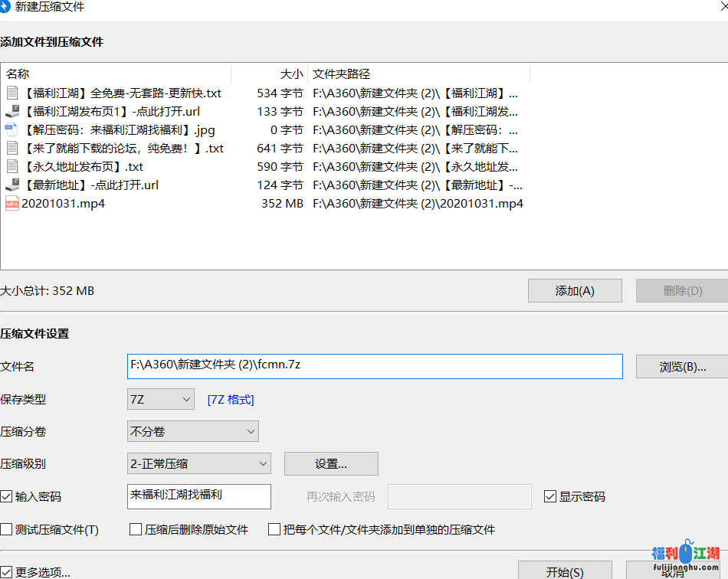Click the 文件名 path input field
This screenshot has height=579, width=728.
[x=375, y=366]
